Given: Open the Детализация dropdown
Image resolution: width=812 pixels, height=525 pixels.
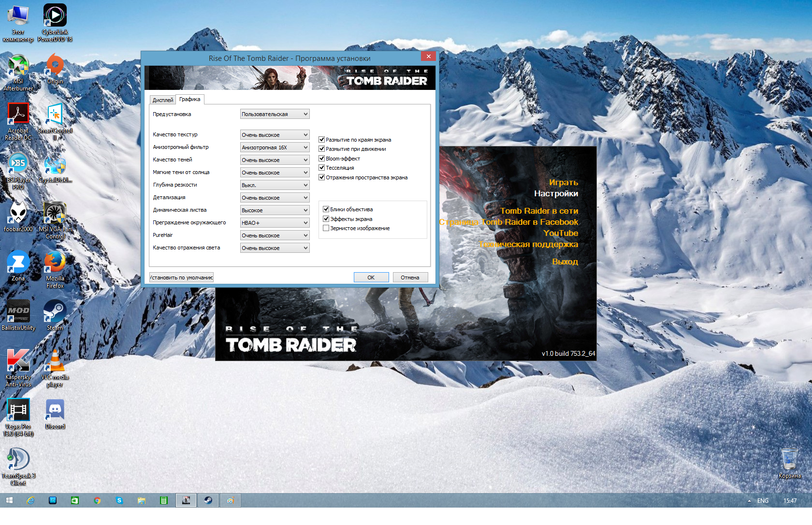Looking at the screenshot, I should point(275,198).
